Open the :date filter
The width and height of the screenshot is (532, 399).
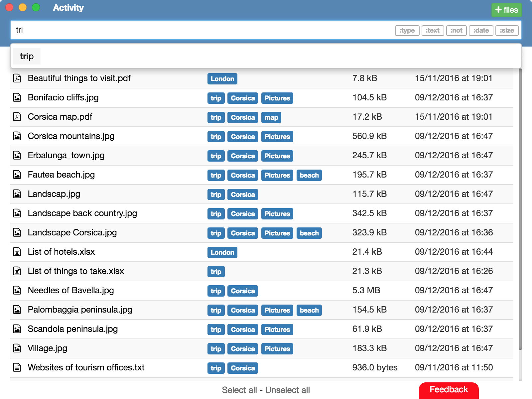[481, 30]
